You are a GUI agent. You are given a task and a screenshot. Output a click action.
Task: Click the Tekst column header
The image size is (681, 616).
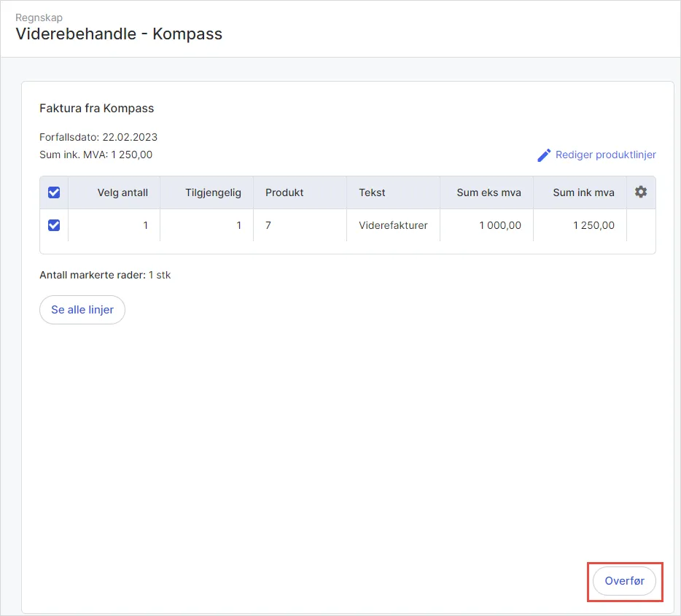click(x=372, y=193)
